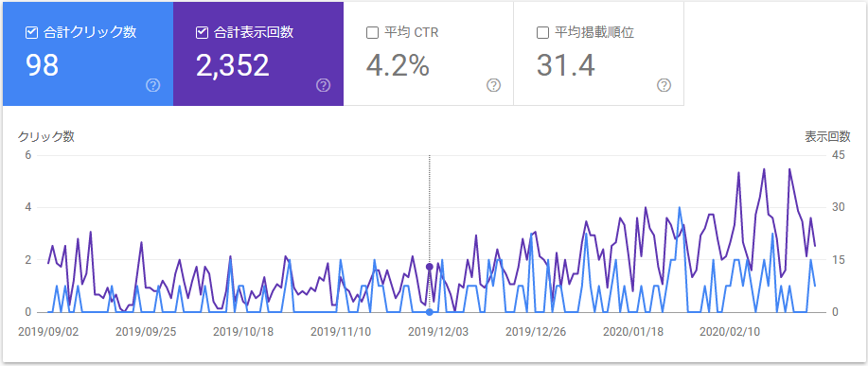The height and width of the screenshot is (366, 868).
Task: Click the 2020/01/18 date label
Action: pos(633,332)
